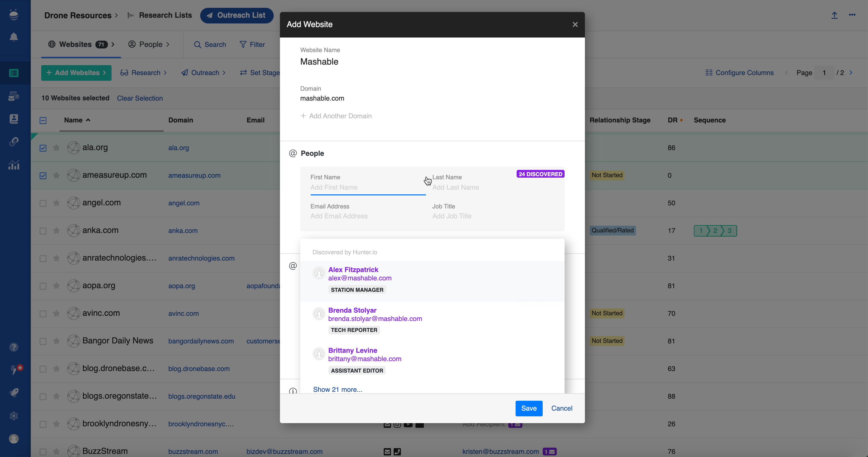Click the Save button in dialog
Viewport: 868px width, 457px height.
pyautogui.click(x=529, y=408)
